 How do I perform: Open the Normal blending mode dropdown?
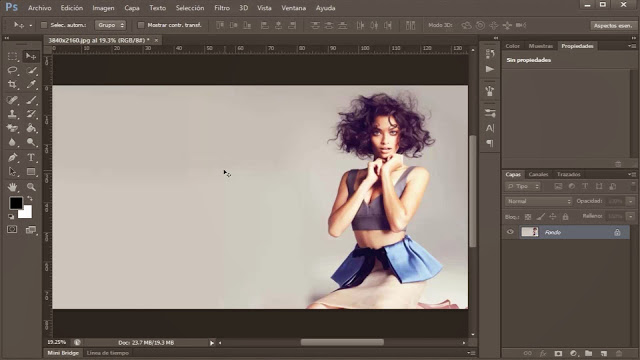(x=538, y=201)
